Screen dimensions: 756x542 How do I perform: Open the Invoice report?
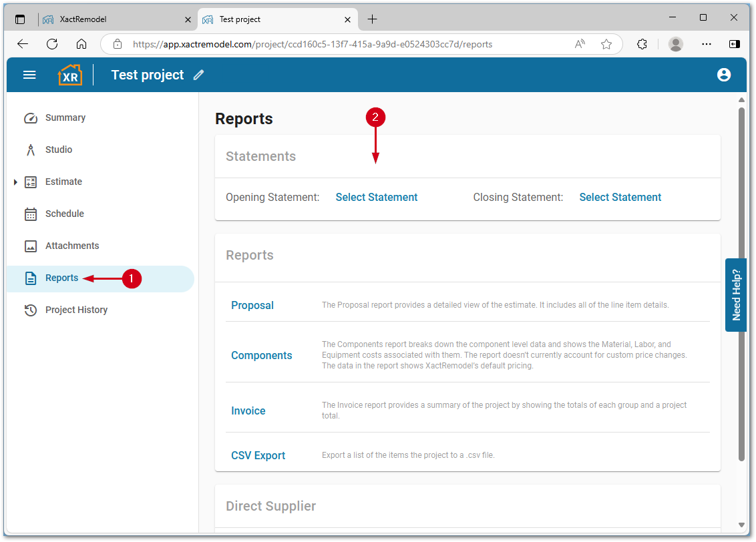248,411
